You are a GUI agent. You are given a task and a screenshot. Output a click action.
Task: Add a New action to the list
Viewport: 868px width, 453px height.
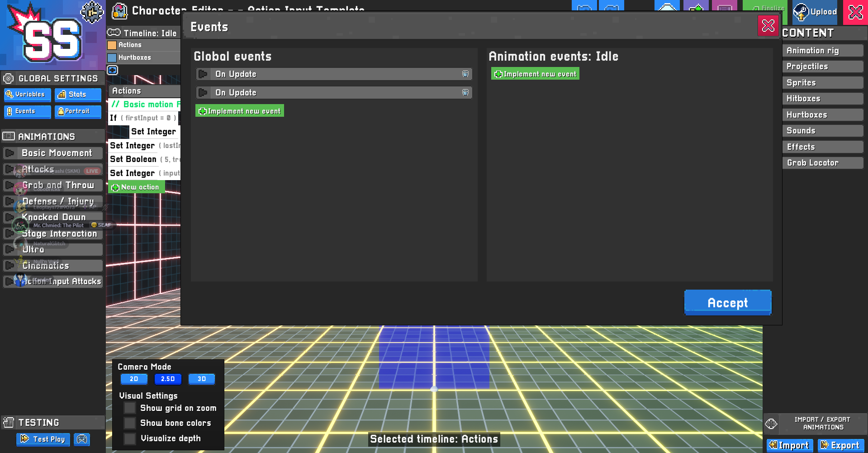coord(136,187)
